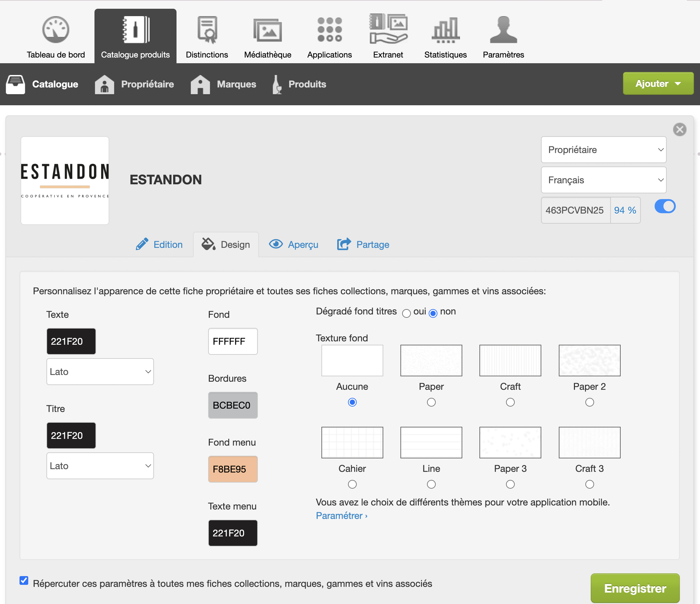Select the Catalogue produits notebook icon
700x604 pixels.
coord(135,30)
